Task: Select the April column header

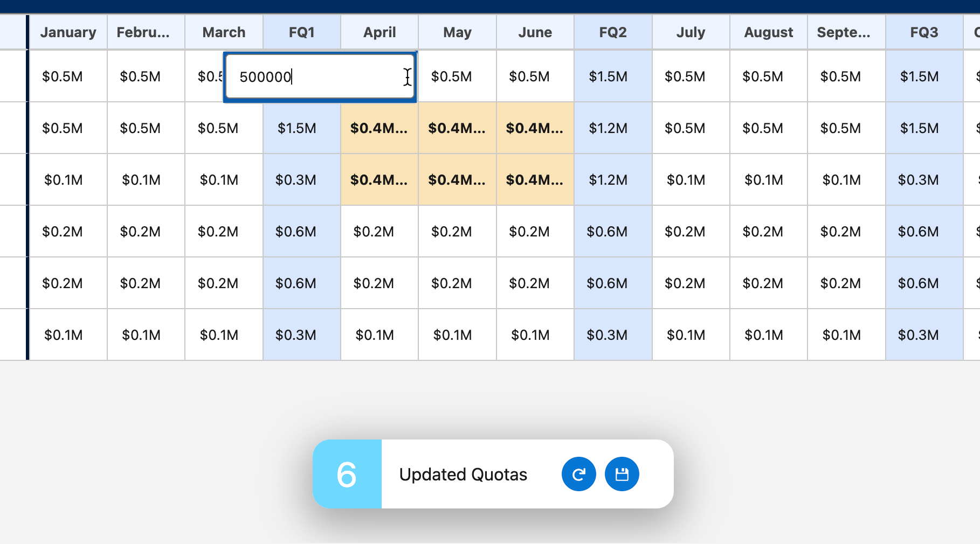Action: (379, 32)
